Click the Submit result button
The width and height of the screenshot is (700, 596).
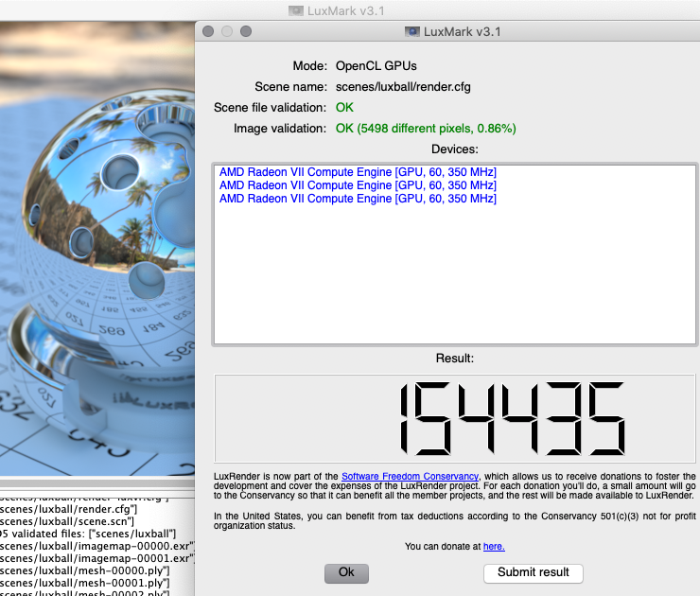coord(533,572)
